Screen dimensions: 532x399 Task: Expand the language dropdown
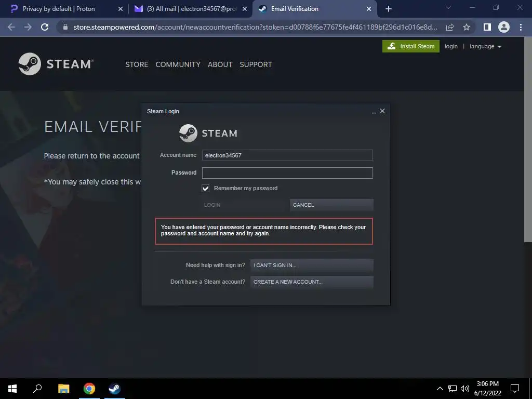tap(485, 46)
